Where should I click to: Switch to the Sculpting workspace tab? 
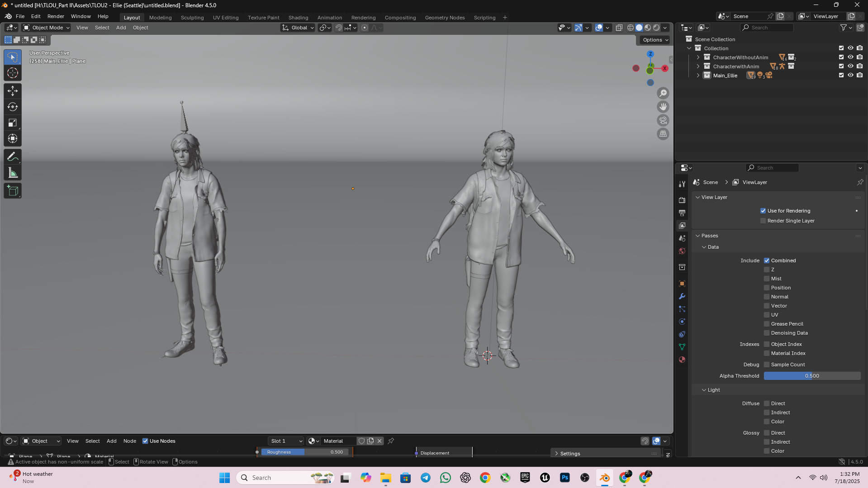pyautogui.click(x=192, y=18)
